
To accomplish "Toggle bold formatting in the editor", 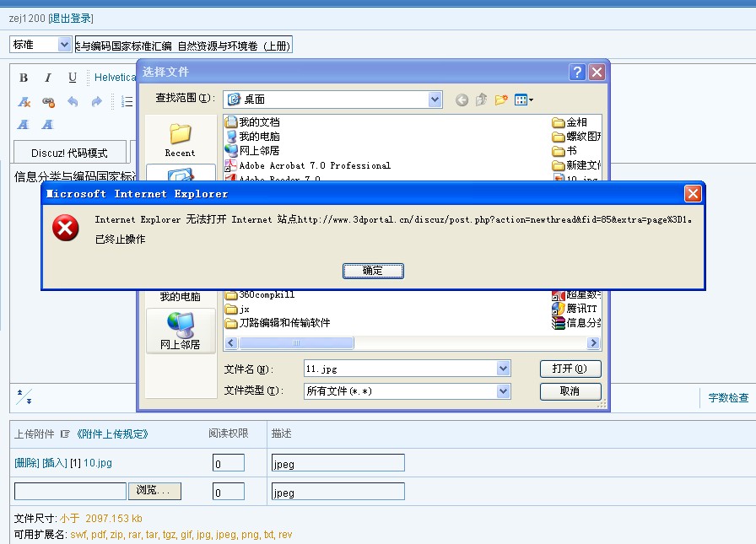I will [x=23, y=77].
